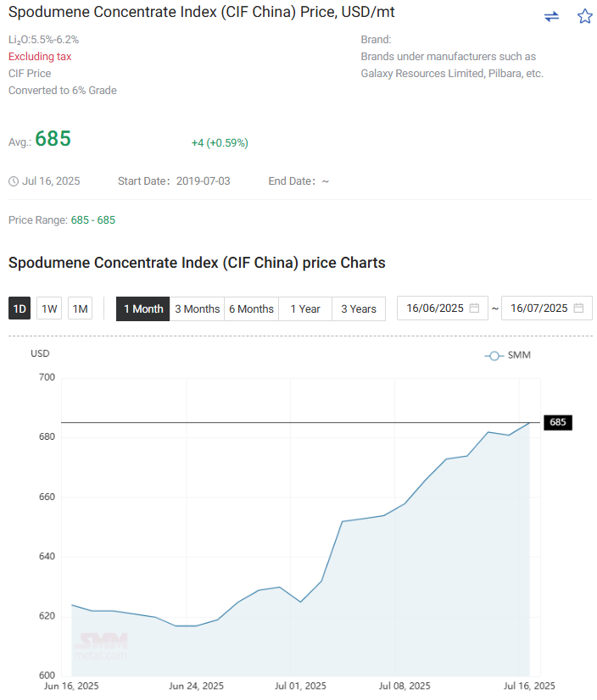The height and width of the screenshot is (700, 597).
Task: Show the 3 Years price range
Action: 359,309
